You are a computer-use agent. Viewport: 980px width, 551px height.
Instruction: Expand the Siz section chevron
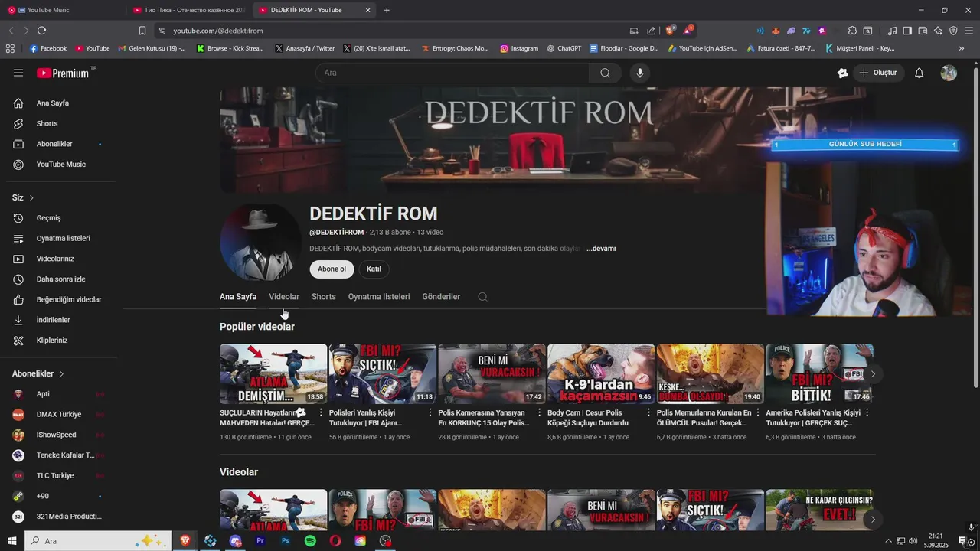pyautogui.click(x=31, y=198)
